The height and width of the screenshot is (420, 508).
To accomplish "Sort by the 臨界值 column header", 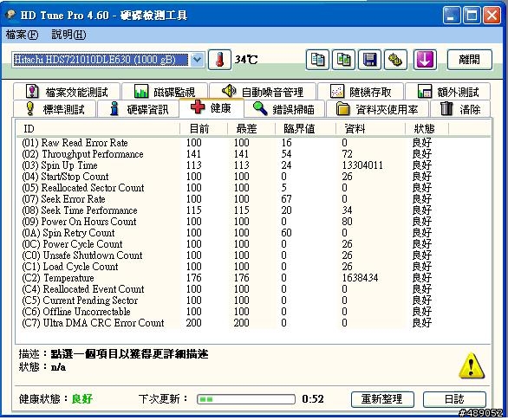I will 305,129.
